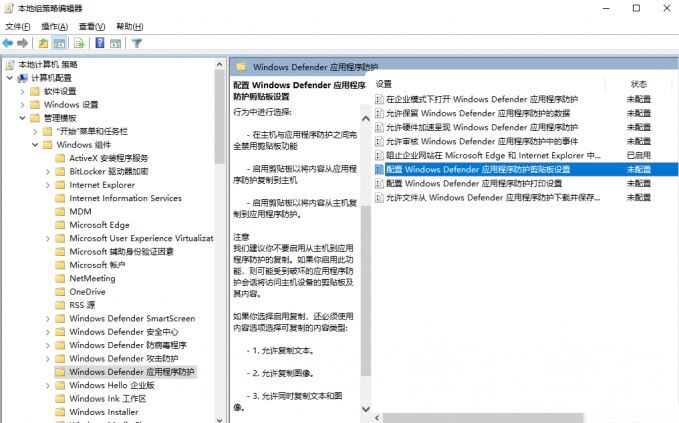Expand the BitLocker 驱动器加密 folder
Image resolution: width=679 pixels, height=423 pixels.
(48, 172)
